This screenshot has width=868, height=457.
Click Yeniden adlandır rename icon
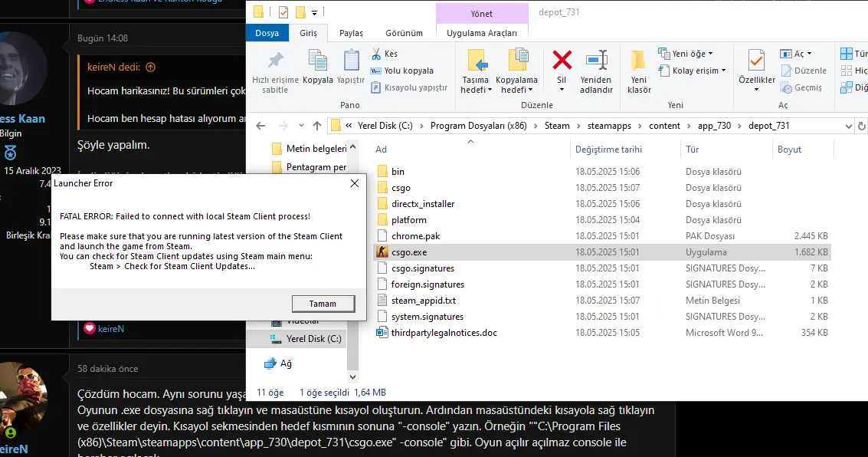click(x=596, y=61)
